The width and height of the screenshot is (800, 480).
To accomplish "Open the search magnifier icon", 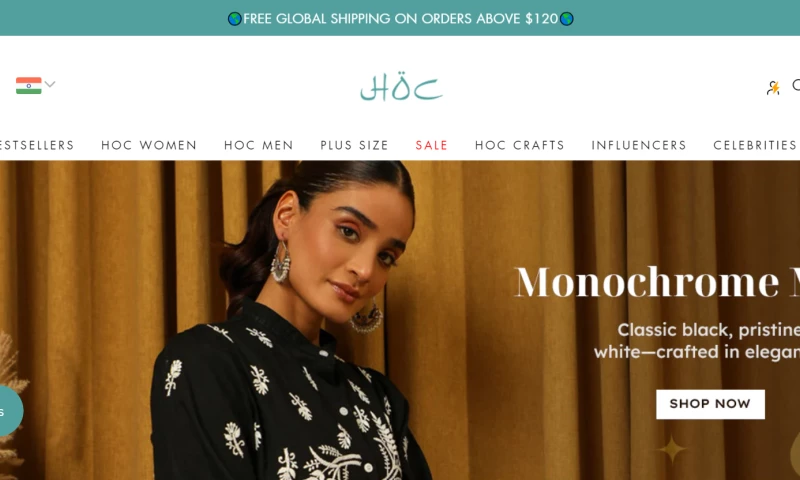I will [796, 86].
